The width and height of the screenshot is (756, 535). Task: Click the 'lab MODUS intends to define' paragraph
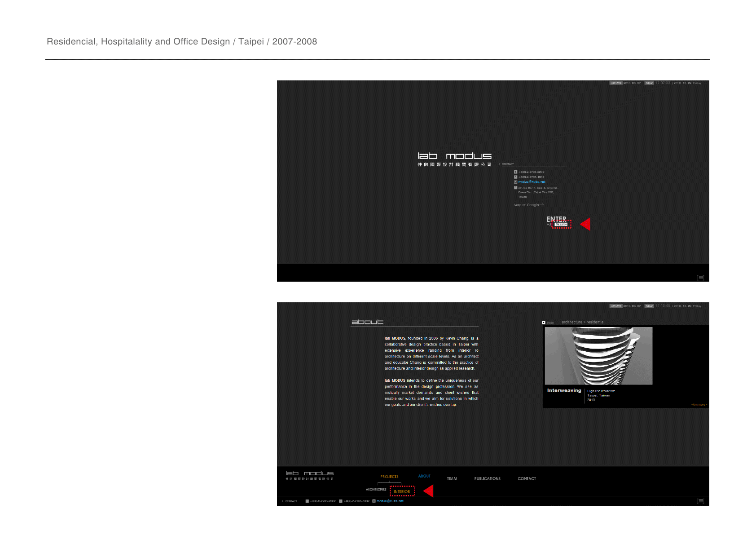click(431, 393)
